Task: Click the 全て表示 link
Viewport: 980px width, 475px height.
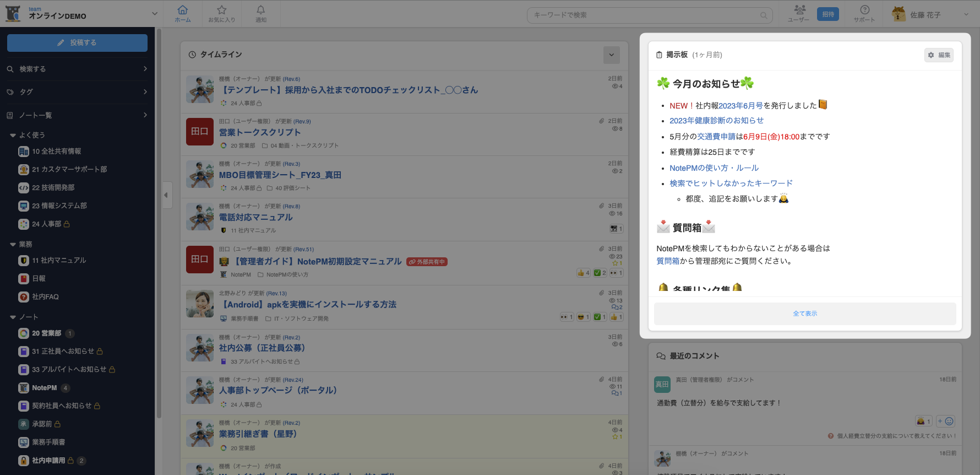Action: [805, 314]
